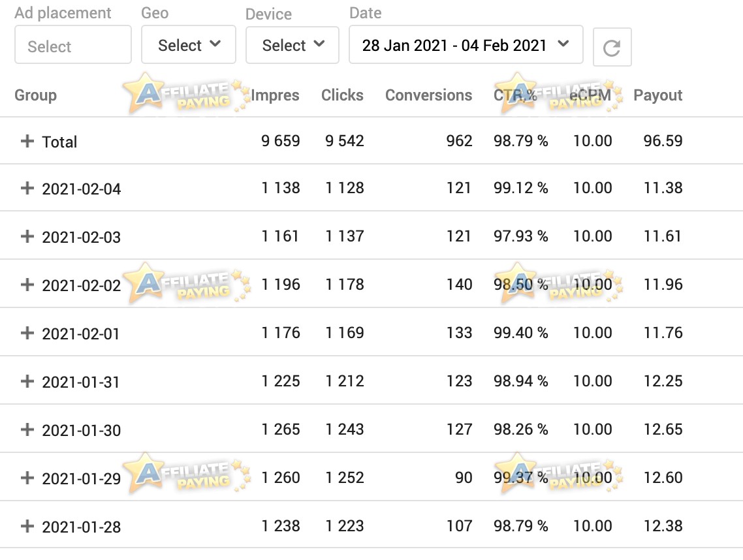Click payout value 11.76
743x560 pixels.
pyautogui.click(x=663, y=333)
